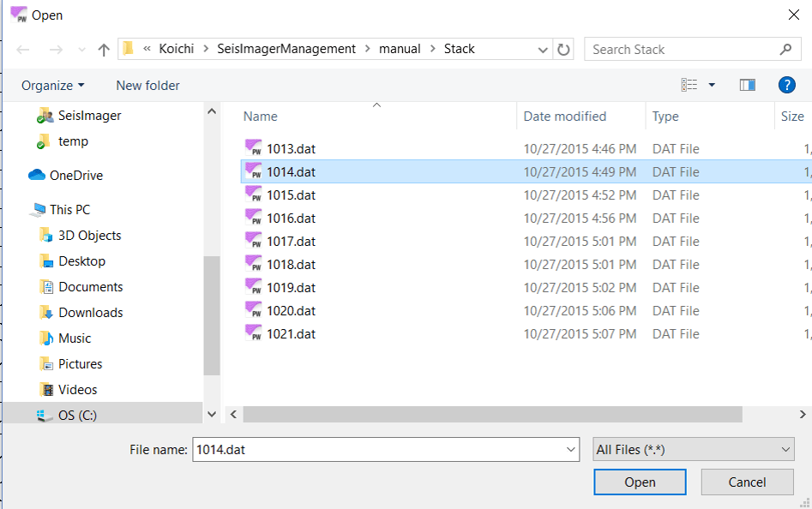This screenshot has height=509, width=812.
Task: Expand the File name history dropdown
Action: pyautogui.click(x=572, y=449)
